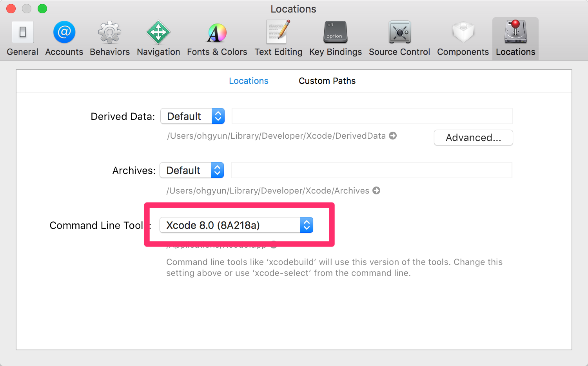Image resolution: width=588 pixels, height=366 pixels.
Task: Open the Command Line Tools version dropdown
Action: tap(236, 225)
